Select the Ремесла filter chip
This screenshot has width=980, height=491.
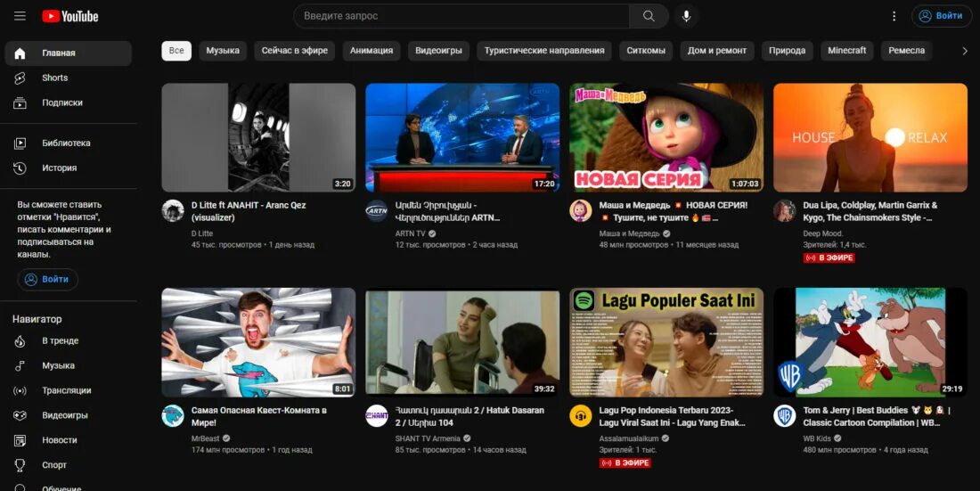(906, 51)
